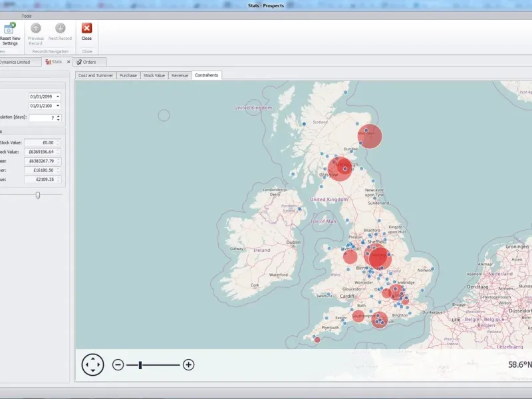Click the red Close icon in ribbon

(86, 29)
